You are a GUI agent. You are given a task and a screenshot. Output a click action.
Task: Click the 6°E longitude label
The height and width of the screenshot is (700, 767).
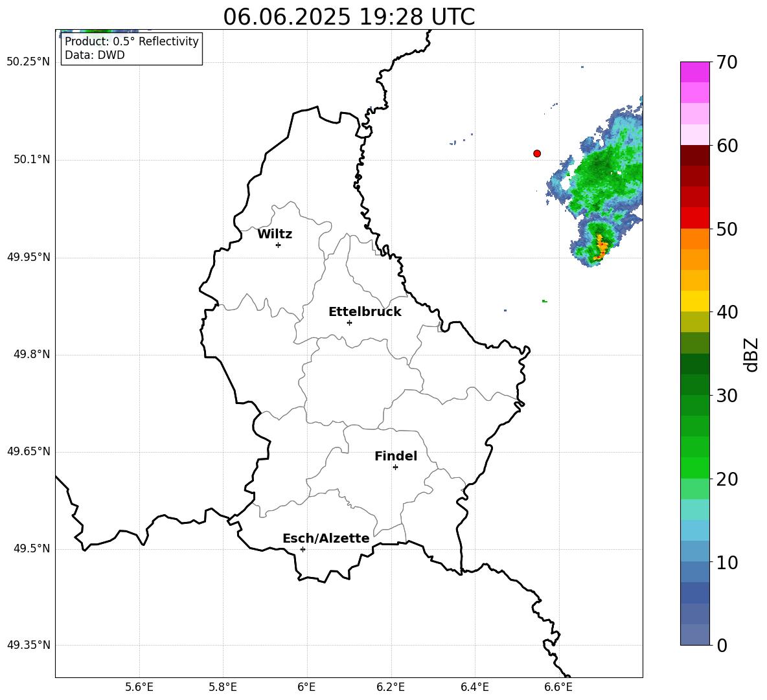pos(306,687)
